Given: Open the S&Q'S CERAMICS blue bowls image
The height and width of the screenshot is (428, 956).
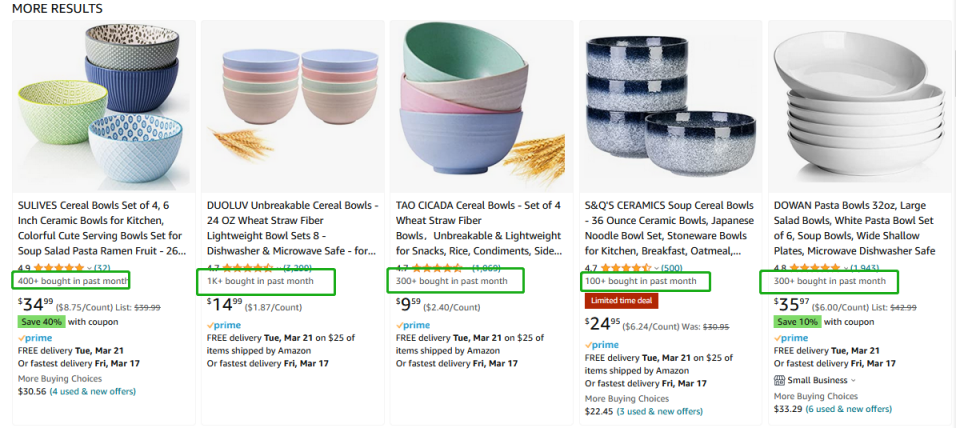Looking at the screenshot, I should pos(671,107).
